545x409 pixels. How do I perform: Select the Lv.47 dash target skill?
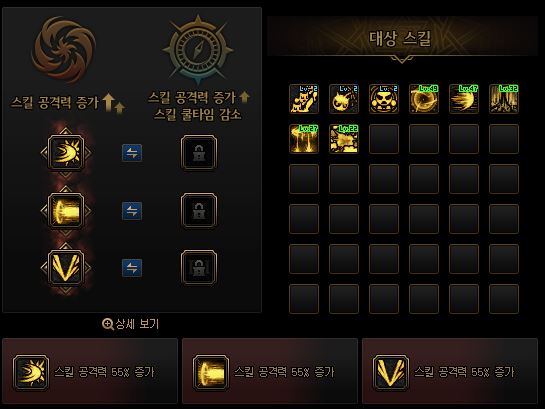click(x=464, y=99)
